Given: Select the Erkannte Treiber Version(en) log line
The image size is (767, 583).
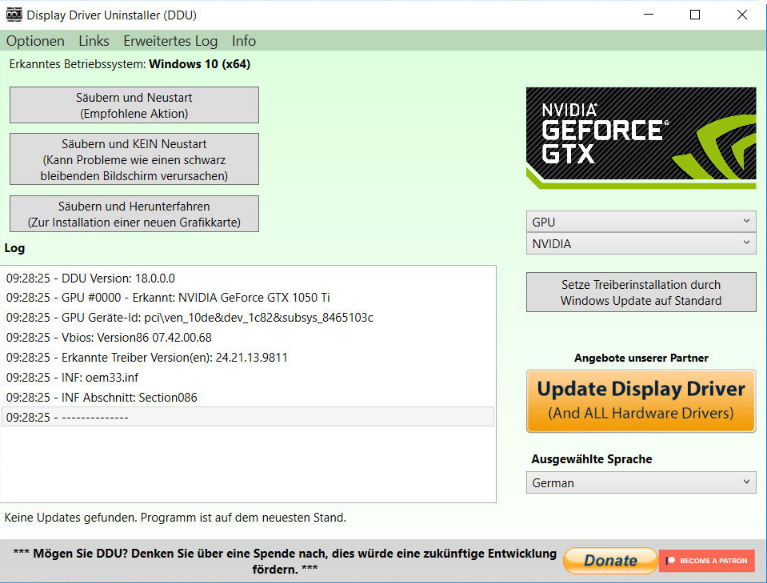Looking at the screenshot, I should (x=248, y=358).
